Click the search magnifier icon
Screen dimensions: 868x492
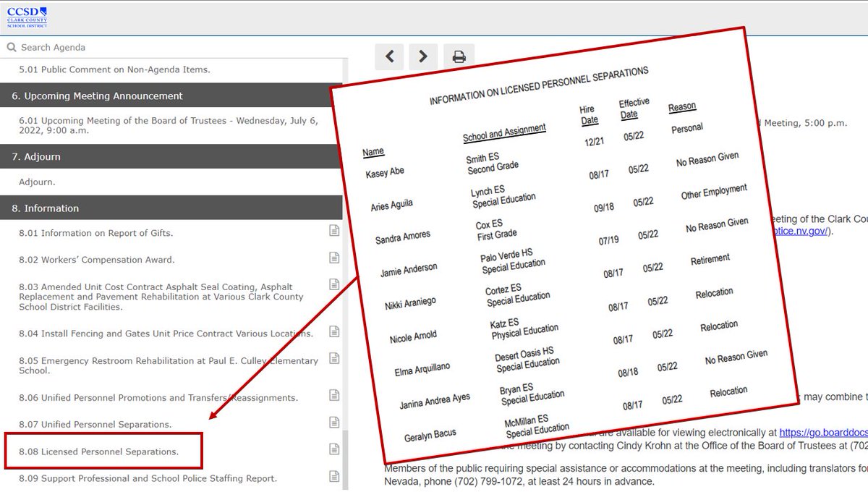tap(11, 47)
